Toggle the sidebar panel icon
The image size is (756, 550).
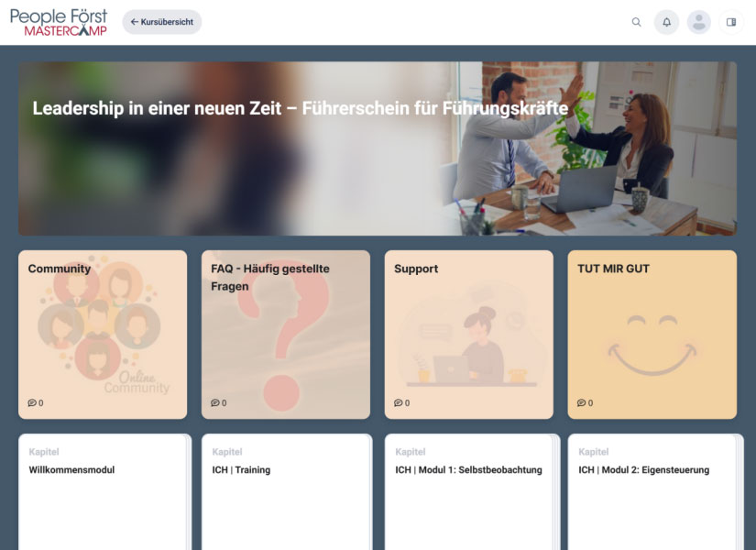pyautogui.click(x=731, y=22)
